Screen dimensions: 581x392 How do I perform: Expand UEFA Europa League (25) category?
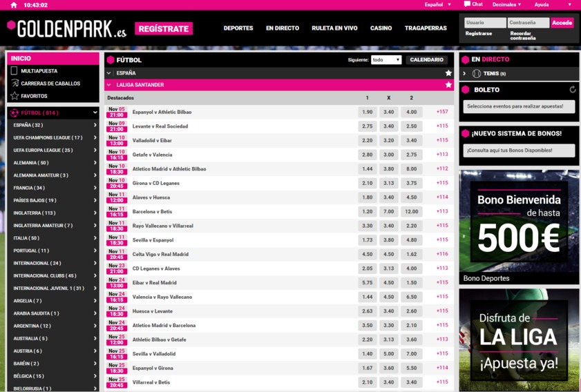(x=53, y=150)
